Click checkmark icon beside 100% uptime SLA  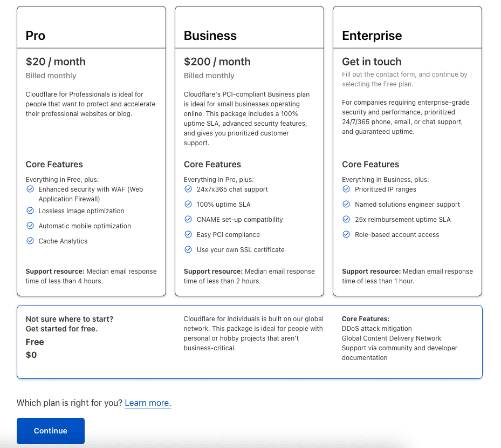[x=188, y=204]
